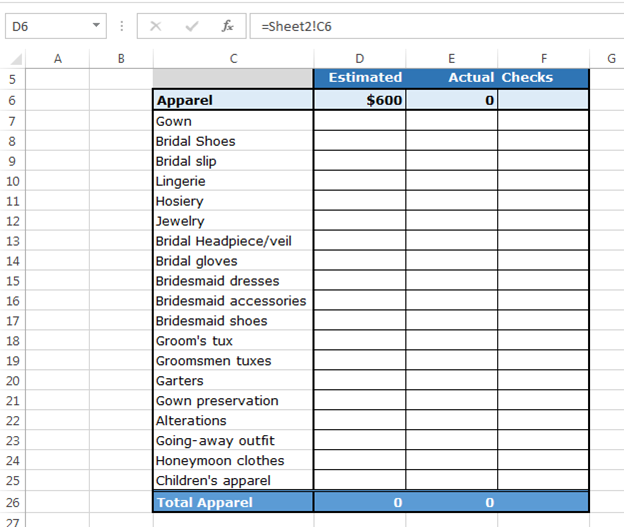
Task: Click the Bridesmaid shoes cell
Action: click(x=233, y=321)
